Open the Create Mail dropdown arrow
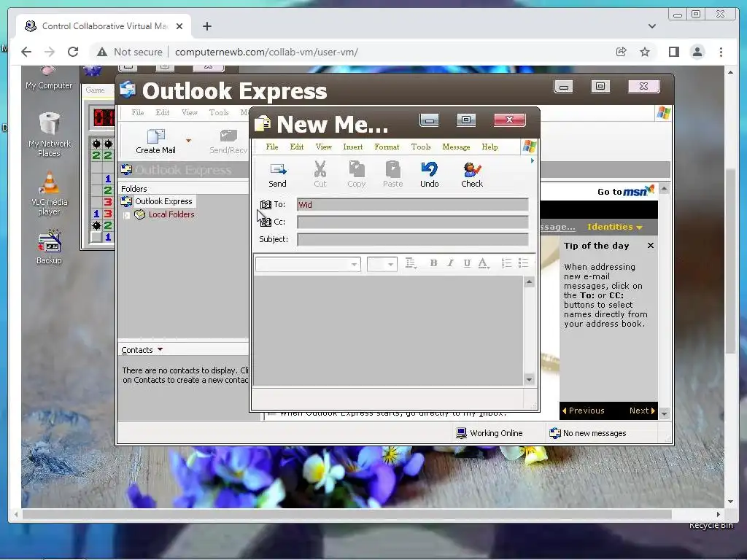 189,141
